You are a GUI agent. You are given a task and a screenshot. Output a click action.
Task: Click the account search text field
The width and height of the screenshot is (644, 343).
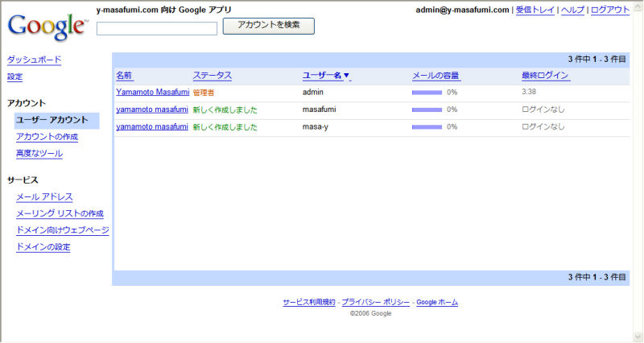(x=157, y=29)
